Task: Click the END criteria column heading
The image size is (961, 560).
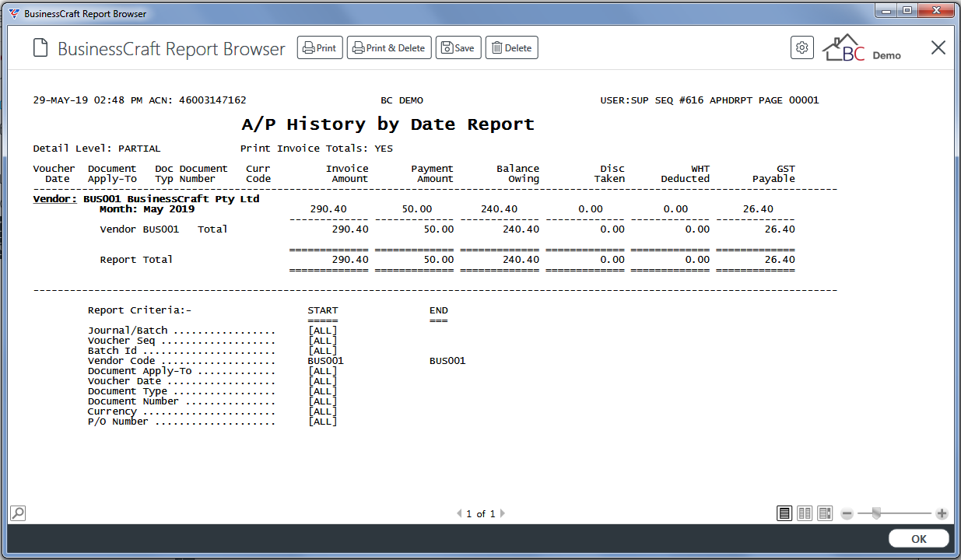Action: (439, 310)
